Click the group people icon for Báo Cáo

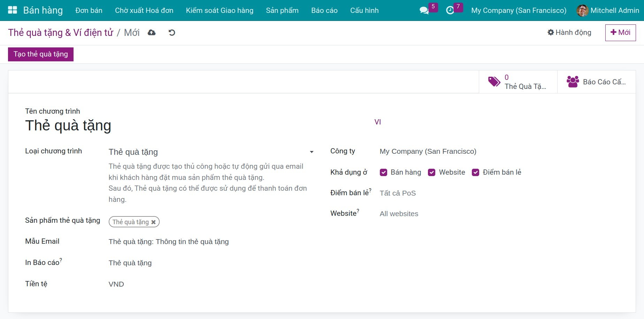coord(573,82)
